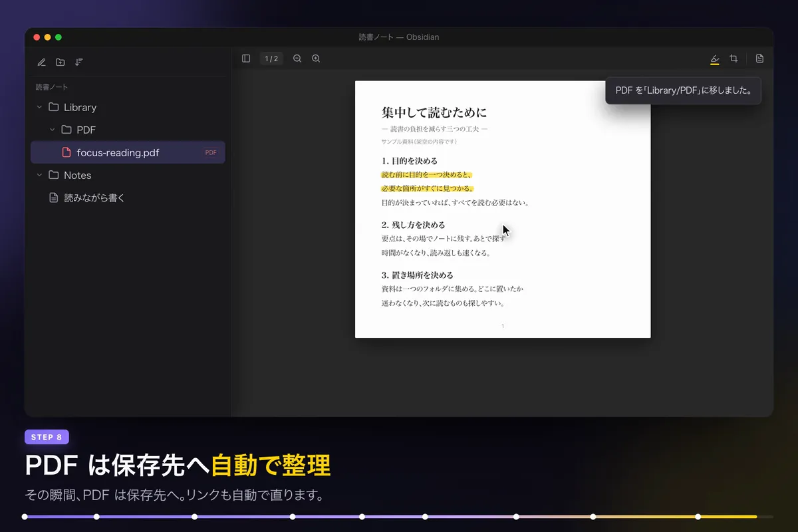Toggle the PDF thumbnail sidebar panel
This screenshot has height=532, width=798.
point(246,59)
